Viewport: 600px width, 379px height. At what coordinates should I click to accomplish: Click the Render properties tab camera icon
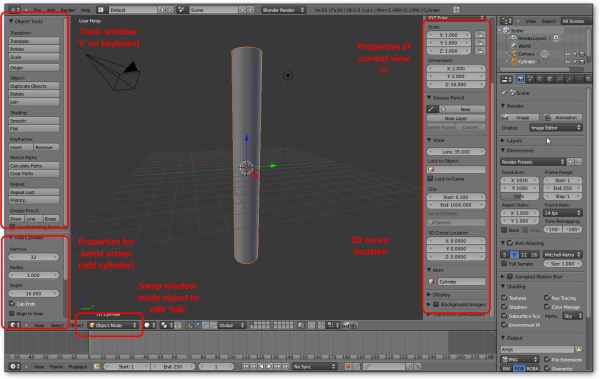[520, 79]
